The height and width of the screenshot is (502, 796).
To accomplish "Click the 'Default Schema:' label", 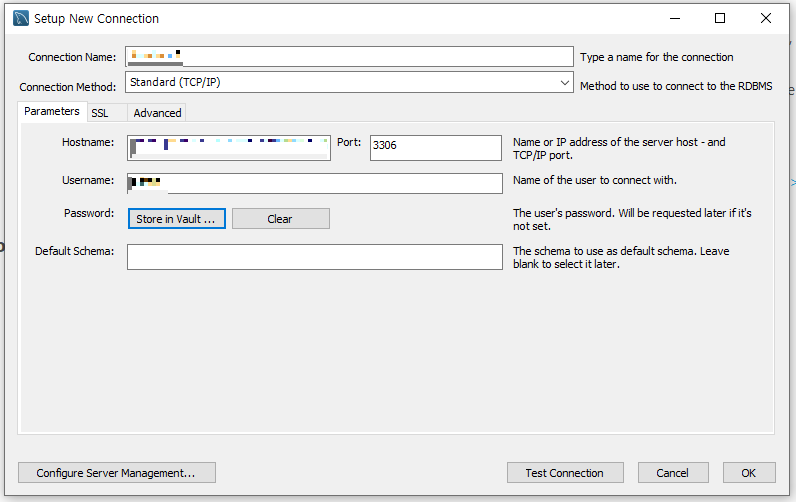I will coord(75,251).
